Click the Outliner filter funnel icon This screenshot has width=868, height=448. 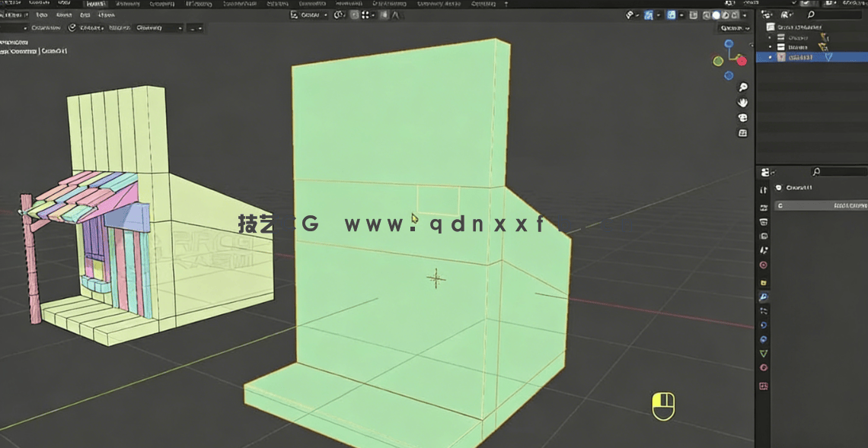tap(785, 14)
